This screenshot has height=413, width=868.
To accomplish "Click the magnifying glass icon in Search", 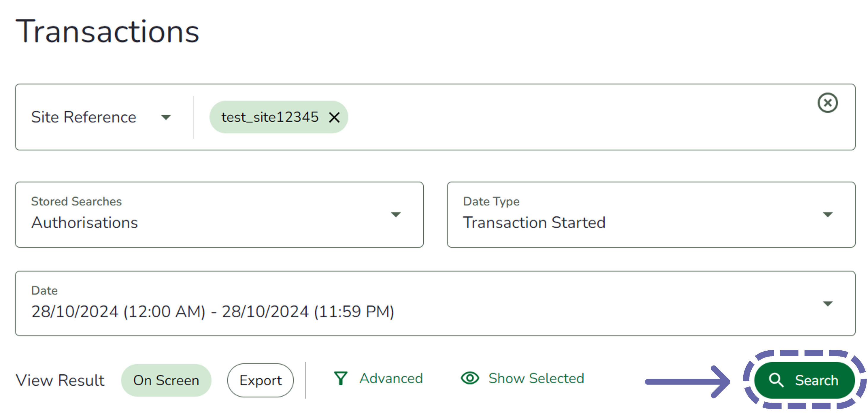I will pyautogui.click(x=776, y=380).
